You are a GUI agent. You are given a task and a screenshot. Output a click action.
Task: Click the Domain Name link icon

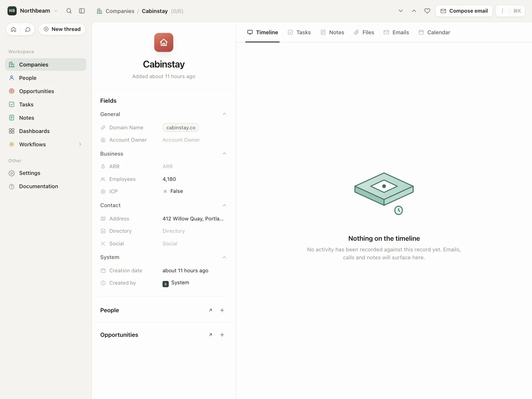(103, 128)
